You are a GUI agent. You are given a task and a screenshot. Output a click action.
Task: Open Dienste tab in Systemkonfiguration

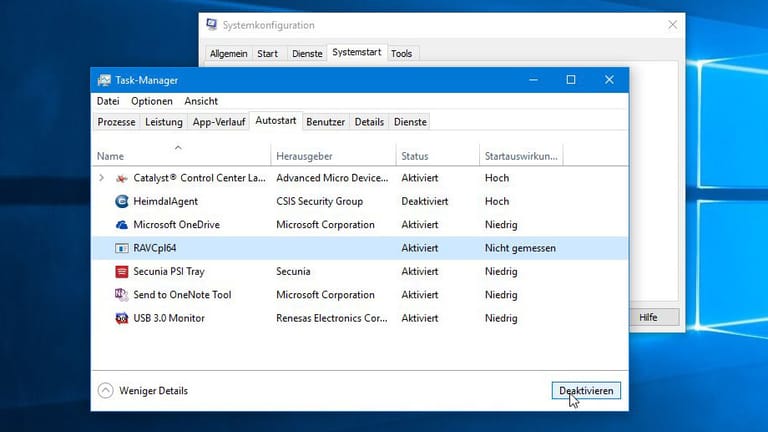click(307, 53)
